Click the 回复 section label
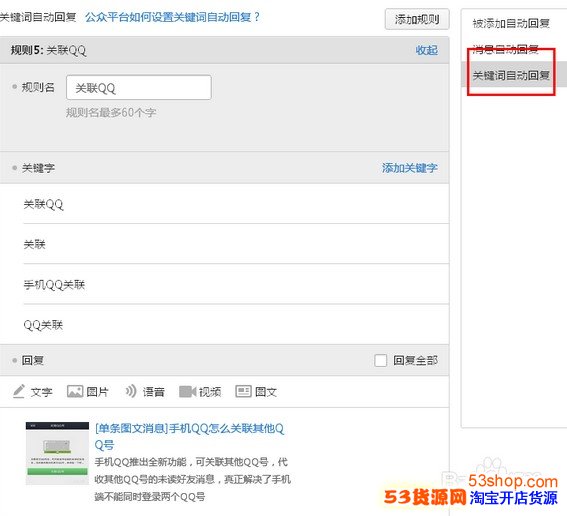The height and width of the screenshot is (516, 567). click(33, 360)
